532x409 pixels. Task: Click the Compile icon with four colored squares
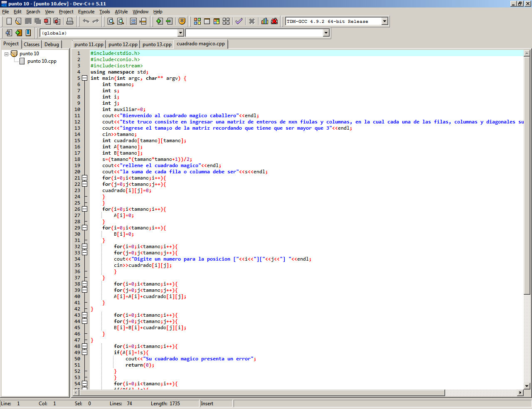coord(197,21)
